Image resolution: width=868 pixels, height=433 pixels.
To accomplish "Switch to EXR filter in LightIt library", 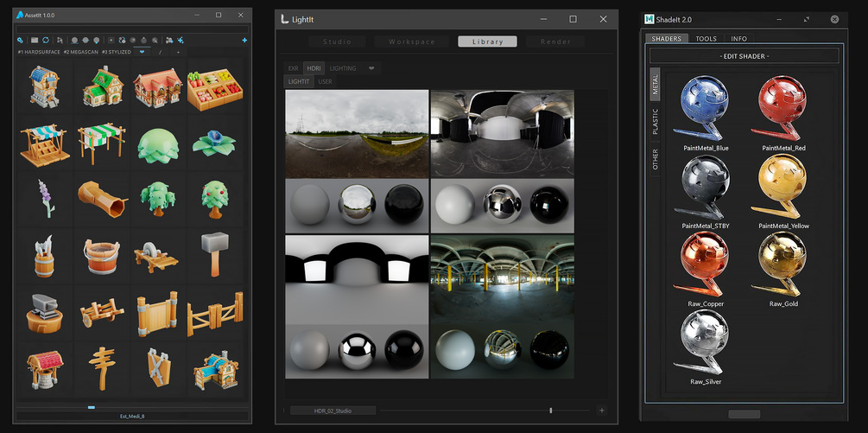I will pos(294,68).
